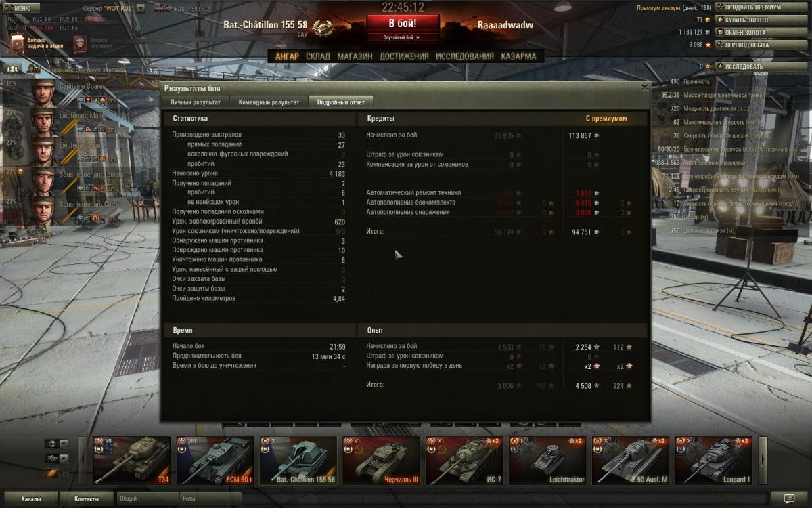Select commander Capitaine Soares portrait
The height and width of the screenshot is (508, 812).
click(x=44, y=93)
